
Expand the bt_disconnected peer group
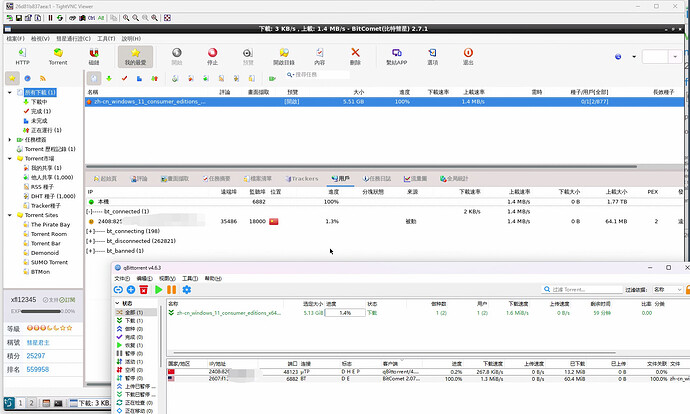(x=90, y=241)
